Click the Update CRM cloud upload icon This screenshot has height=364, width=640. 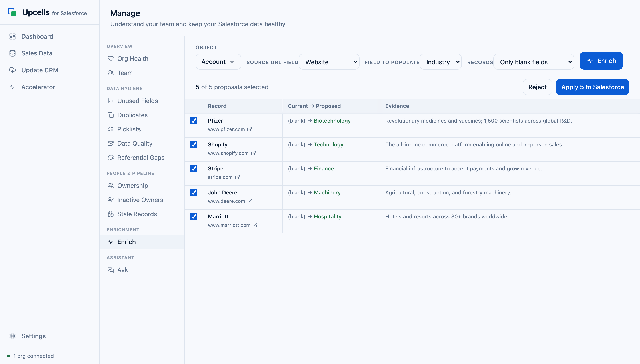click(x=12, y=70)
